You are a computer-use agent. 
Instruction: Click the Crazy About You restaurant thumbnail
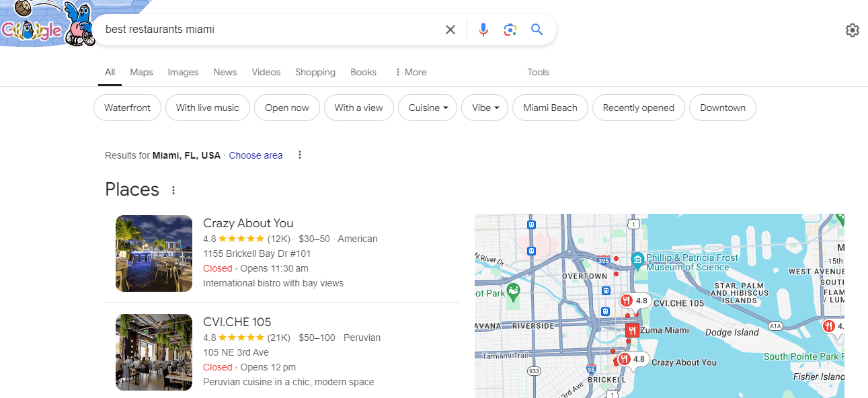[x=153, y=253]
